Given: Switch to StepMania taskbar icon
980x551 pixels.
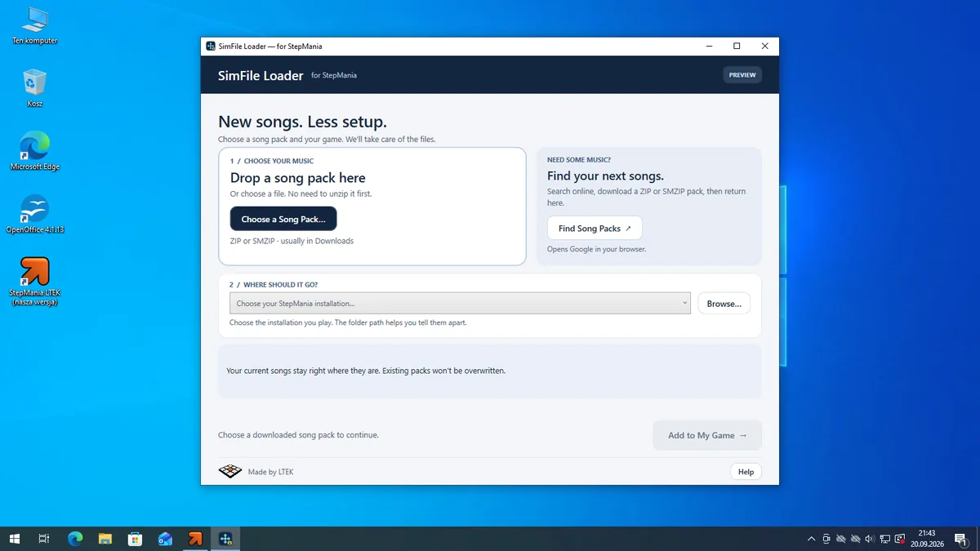Looking at the screenshot, I should tap(195, 539).
